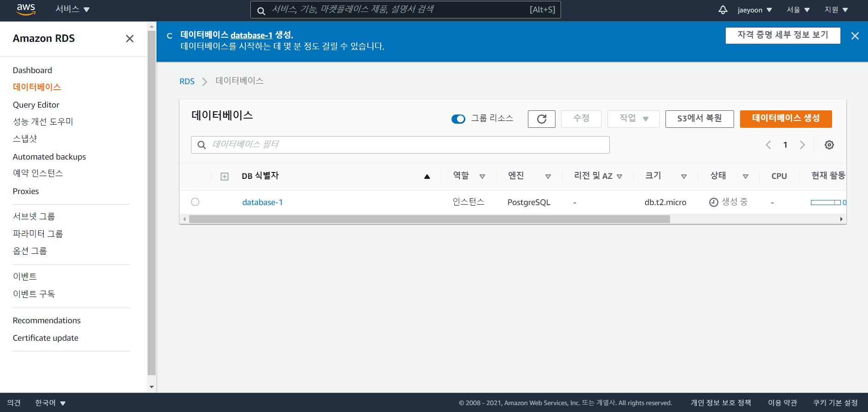This screenshot has width=868, height=412.
Task: Focus the top AWS services search box
Action: coord(405,10)
